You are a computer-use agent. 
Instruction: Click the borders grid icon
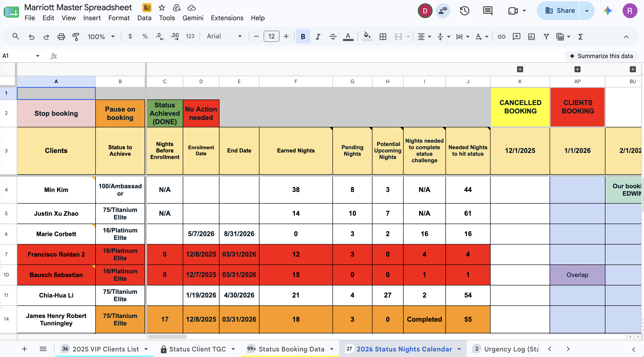pos(383,36)
